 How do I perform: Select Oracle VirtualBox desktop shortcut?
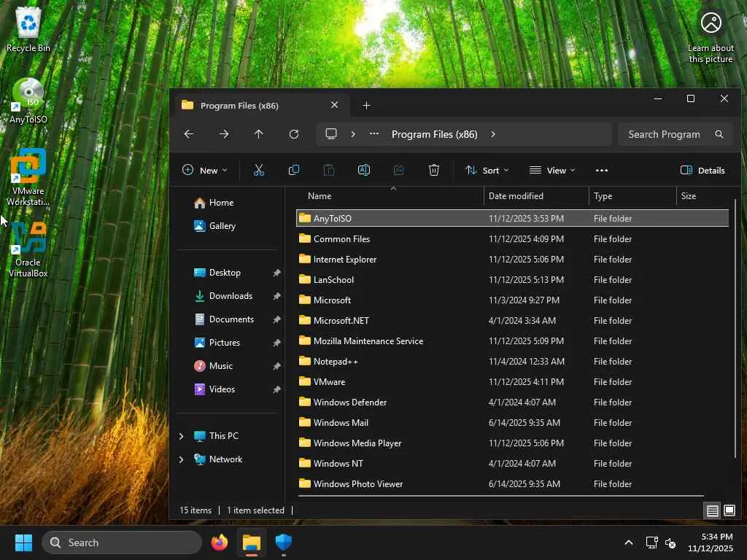click(x=28, y=249)
